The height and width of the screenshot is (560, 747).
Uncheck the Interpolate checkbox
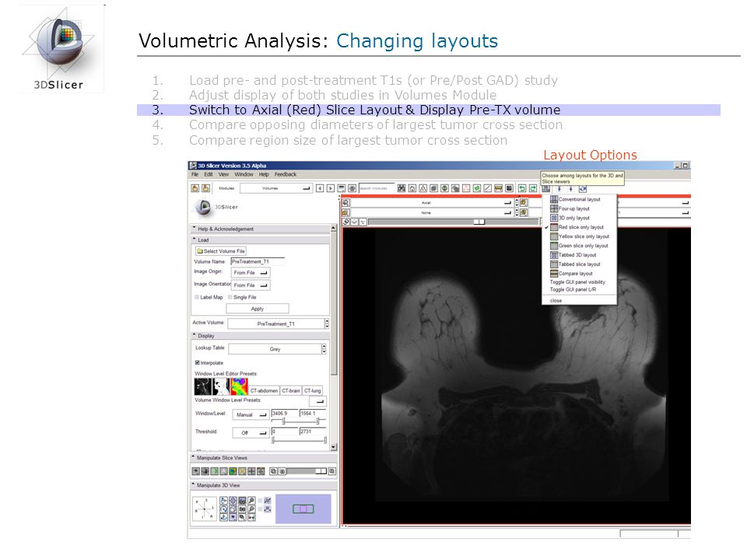[197, 363]
